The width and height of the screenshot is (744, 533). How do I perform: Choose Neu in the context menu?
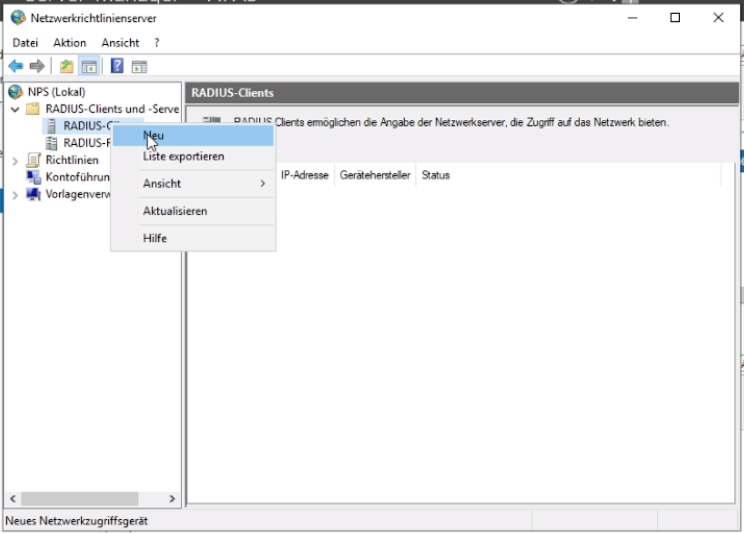193,136
